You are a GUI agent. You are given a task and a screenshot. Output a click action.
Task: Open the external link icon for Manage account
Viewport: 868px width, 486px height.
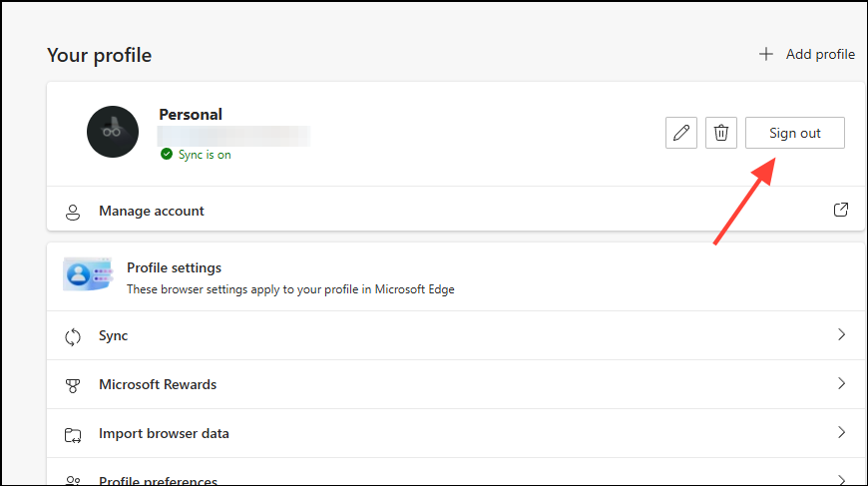pyautogui.click(x=841, y=211)
